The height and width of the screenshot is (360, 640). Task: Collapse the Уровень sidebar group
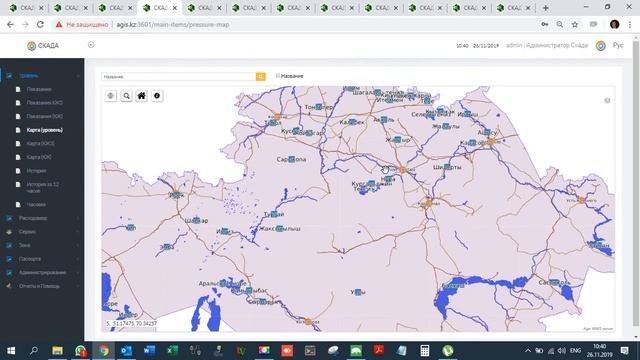pyautogui.click(x=42, y=76)
